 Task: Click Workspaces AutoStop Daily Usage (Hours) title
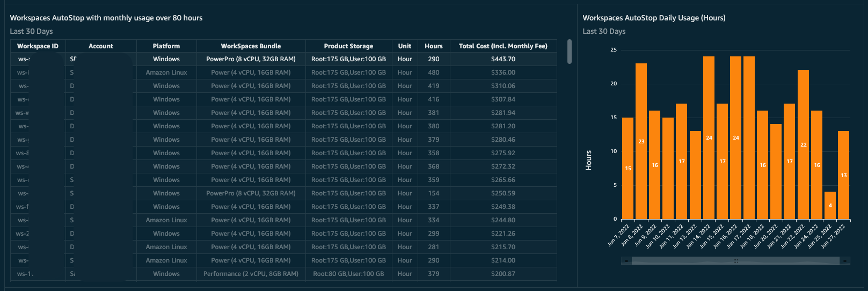click(x=654, y=18)
